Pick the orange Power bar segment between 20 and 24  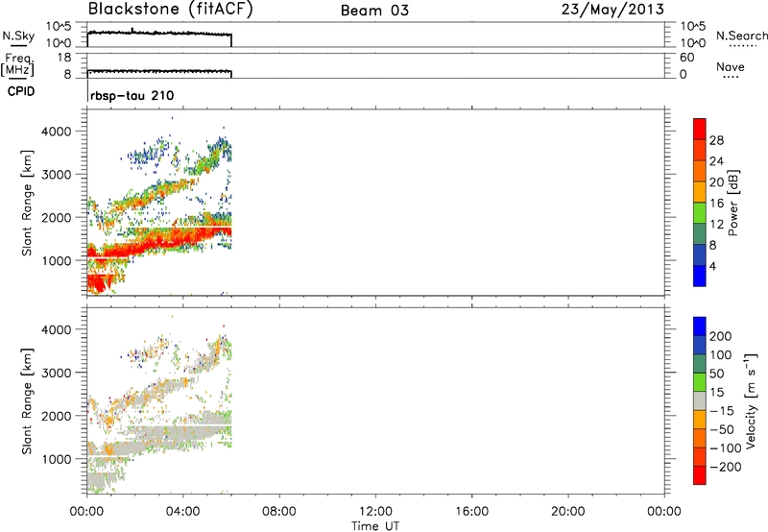[700, 171]
